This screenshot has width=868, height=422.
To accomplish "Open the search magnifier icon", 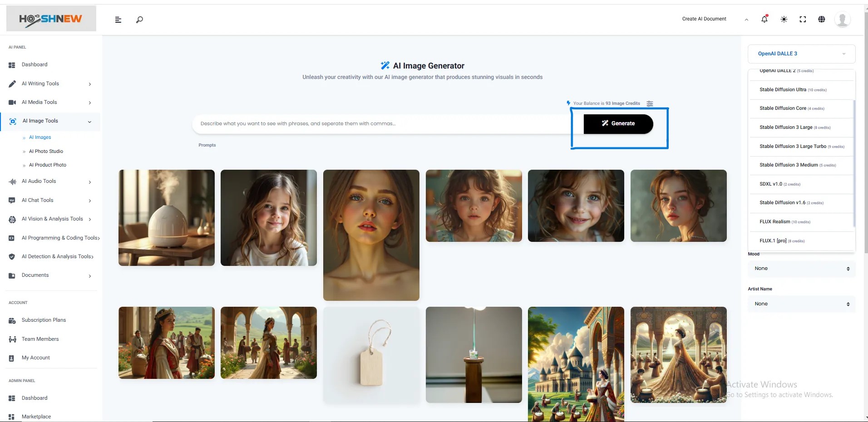I will click(139, 20).
